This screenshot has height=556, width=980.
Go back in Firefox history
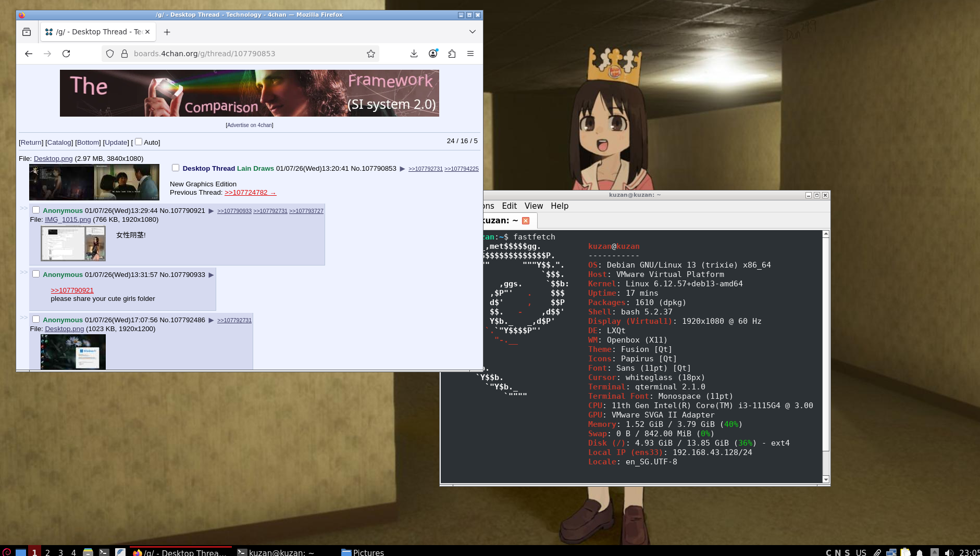pyautogui.click(x=29, y=54)
